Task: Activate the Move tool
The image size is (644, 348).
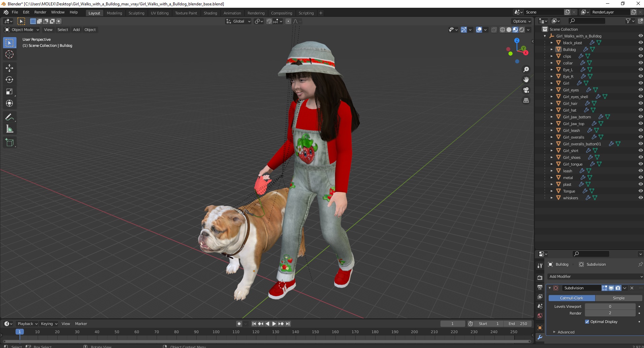Action: click(x=9, y=68)
